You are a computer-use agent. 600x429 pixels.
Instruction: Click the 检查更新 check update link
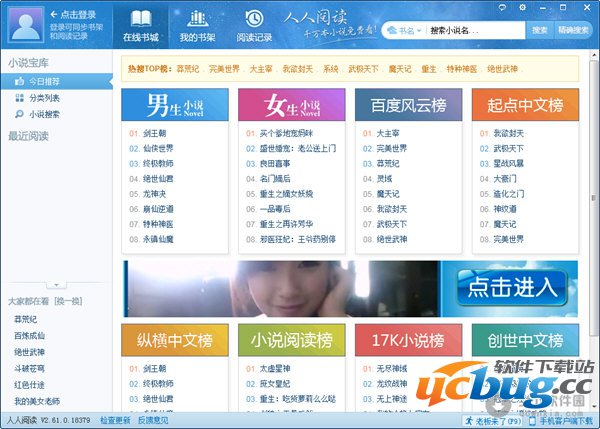tap(115, 421)
